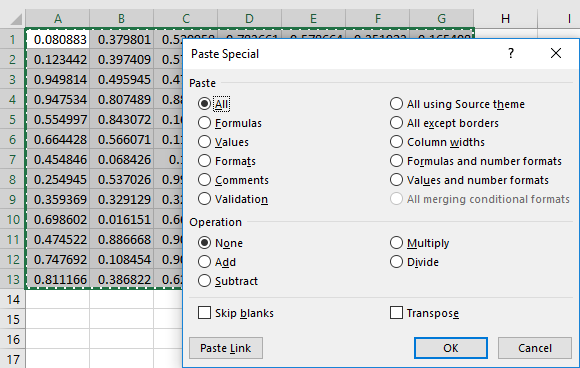
Task: Click cell containing 0.329129
Action: (x=122, y=199)
